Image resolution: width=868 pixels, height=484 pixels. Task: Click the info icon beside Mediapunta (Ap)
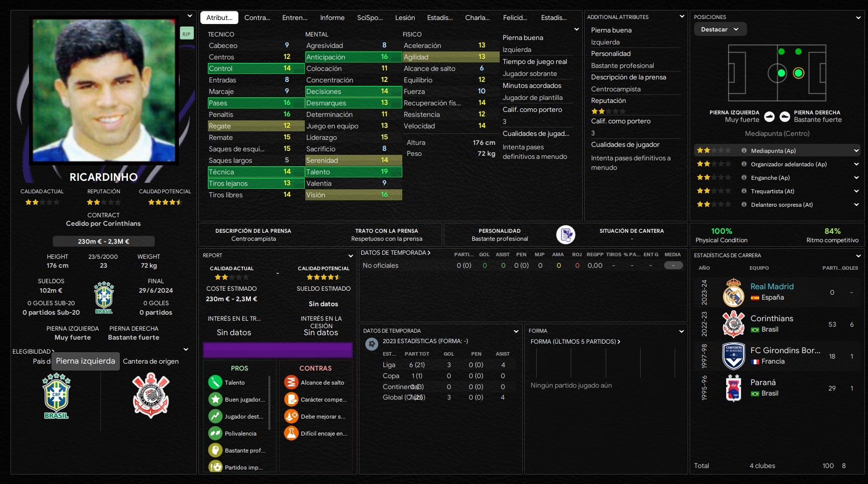[744, 150]
